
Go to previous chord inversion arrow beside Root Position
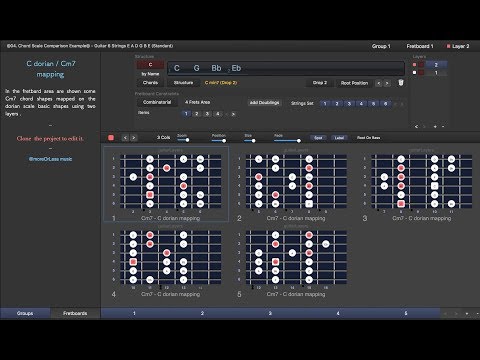(x=379, y=83)
